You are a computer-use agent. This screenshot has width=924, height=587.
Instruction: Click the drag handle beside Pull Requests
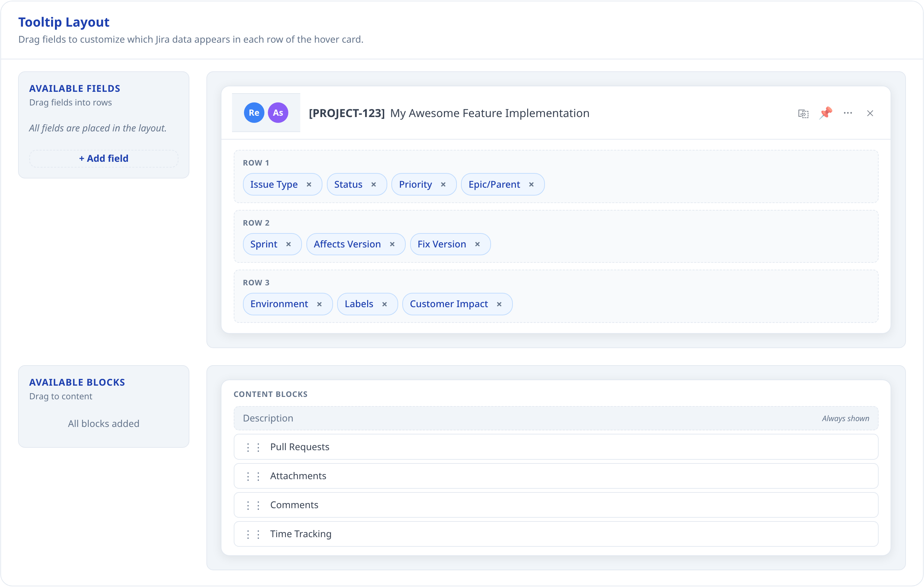click(253, 447)
